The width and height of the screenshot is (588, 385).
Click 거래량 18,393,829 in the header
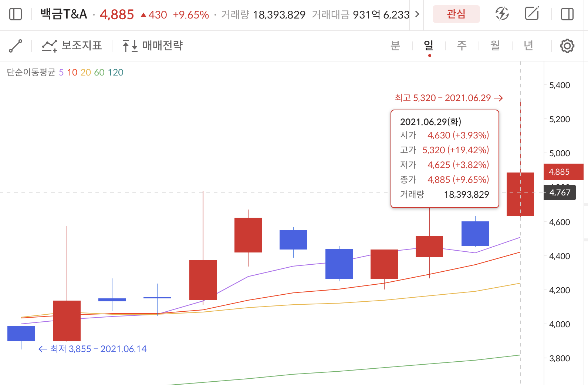pos(263,14)
